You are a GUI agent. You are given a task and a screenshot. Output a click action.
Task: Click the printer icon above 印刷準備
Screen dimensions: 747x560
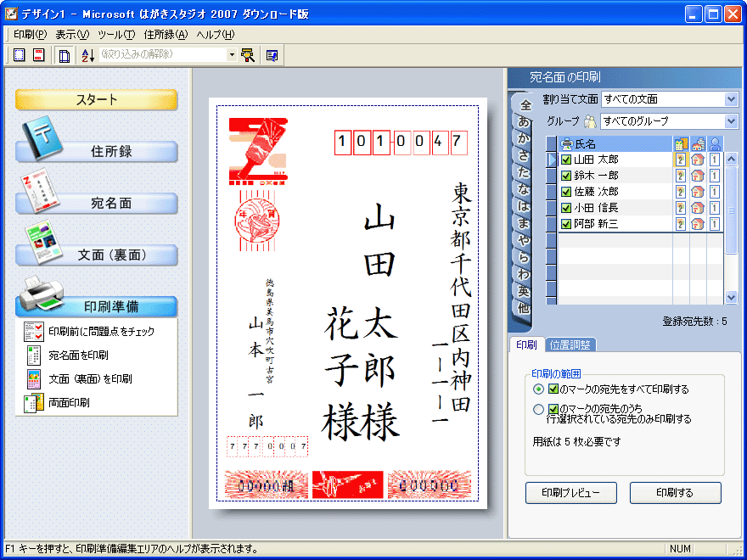(41, 294)
